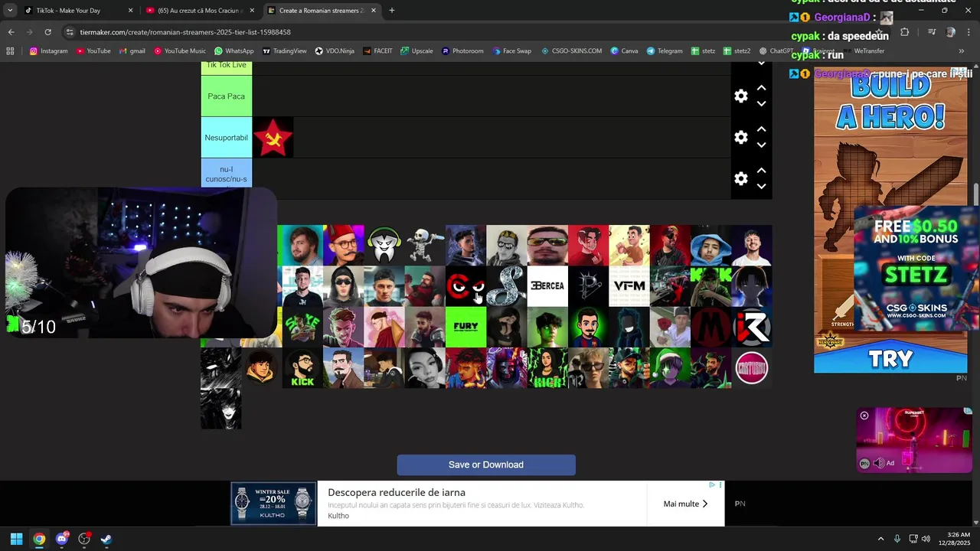Close the pink video ad overlay
980x551 pixels.
click(x=864, y=416)
